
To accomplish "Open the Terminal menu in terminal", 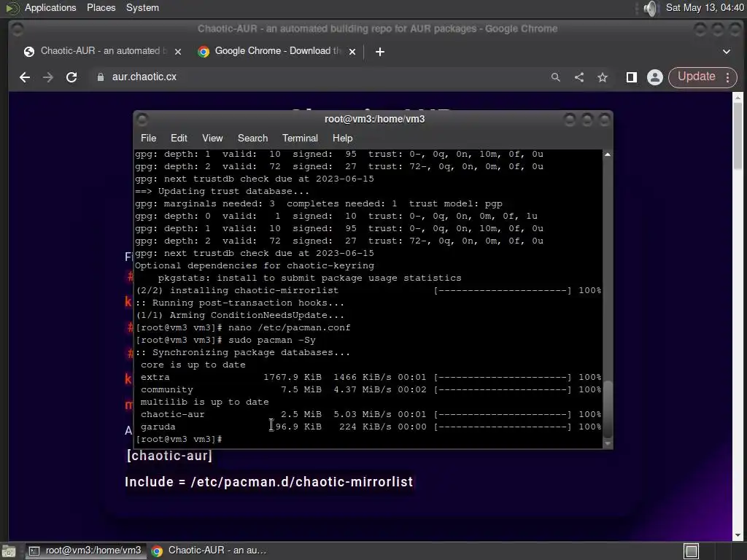I will (300, 138).
